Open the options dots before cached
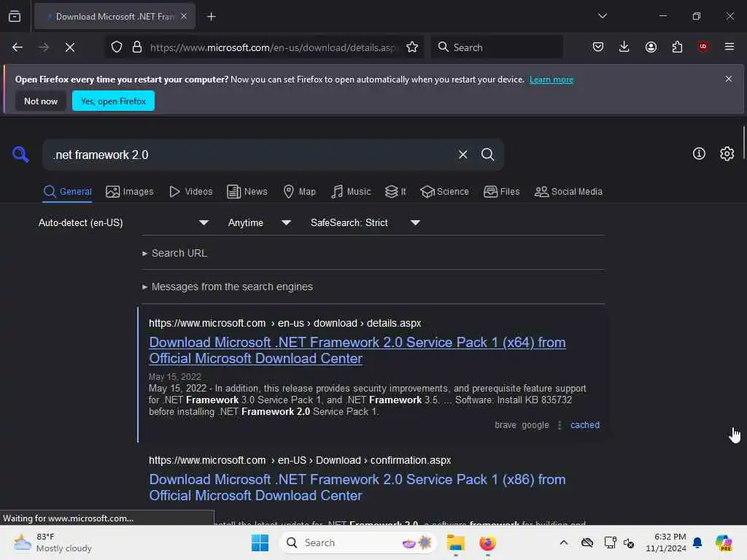 pos(560,425)
